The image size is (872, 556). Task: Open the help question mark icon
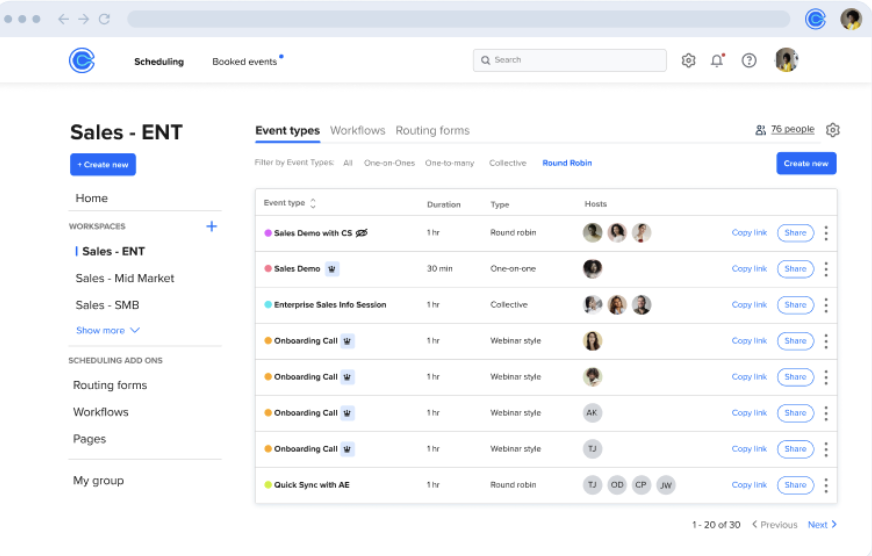click(749, 60)
